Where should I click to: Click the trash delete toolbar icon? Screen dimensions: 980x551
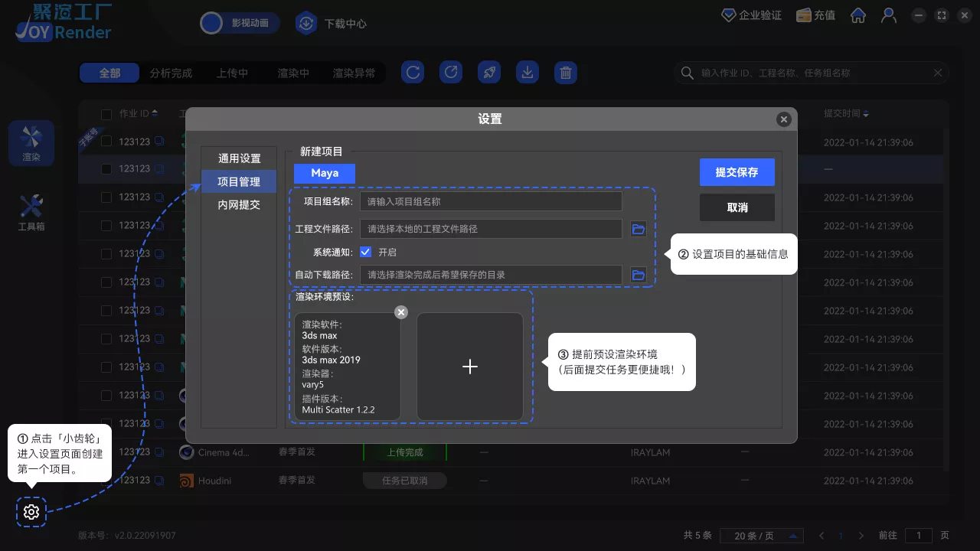565,73
